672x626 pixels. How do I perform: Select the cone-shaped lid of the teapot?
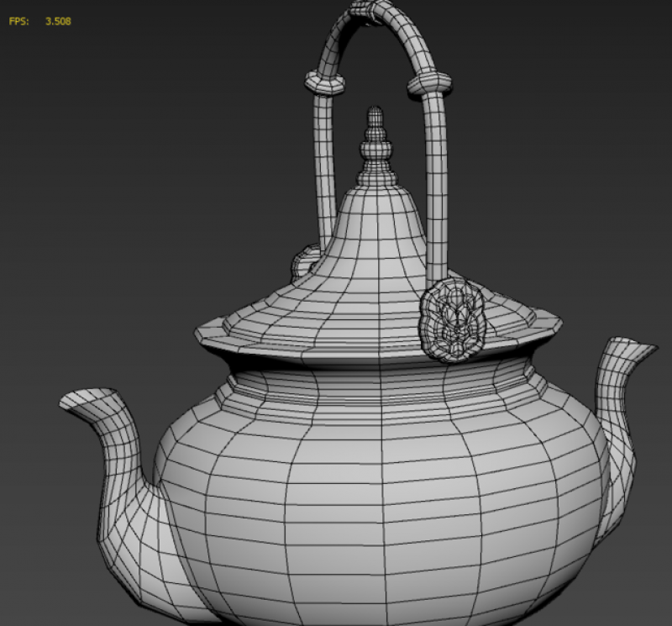(x=377, y=279)
